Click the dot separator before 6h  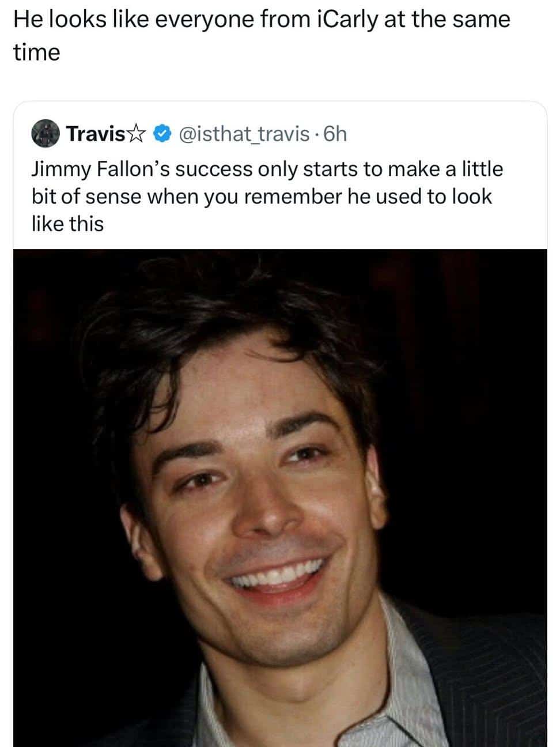(317, 134)
